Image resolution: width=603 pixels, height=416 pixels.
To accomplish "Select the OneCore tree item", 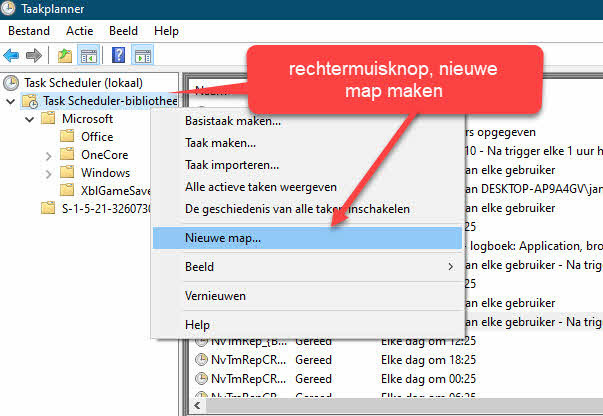I will pyautogui.click(x=105, y=155).
